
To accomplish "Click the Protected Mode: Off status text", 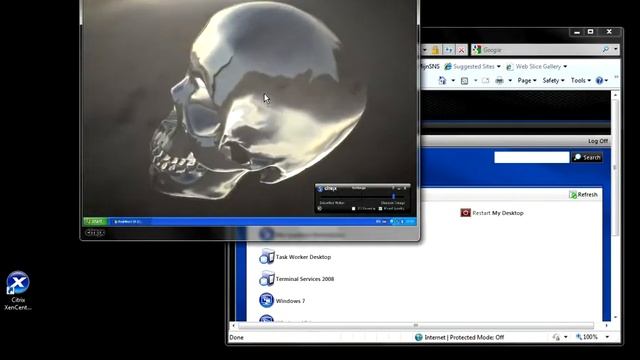I will click(477, 337).
